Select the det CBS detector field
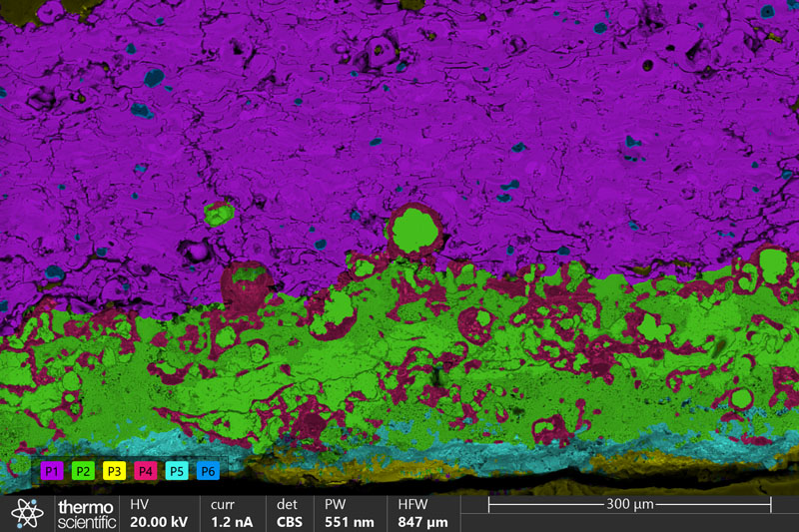This screenshot has width=799, height=532. [x=290, y=513]
